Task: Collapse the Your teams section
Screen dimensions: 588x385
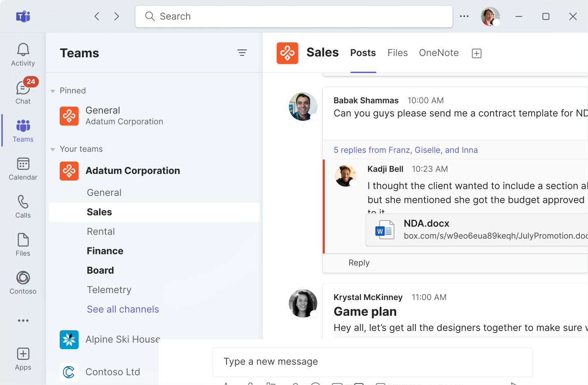Action: tap(53, 150)
